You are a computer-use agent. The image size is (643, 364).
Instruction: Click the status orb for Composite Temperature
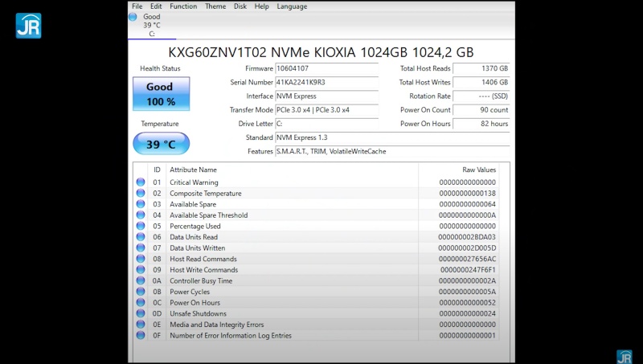[x=141, y=193]
